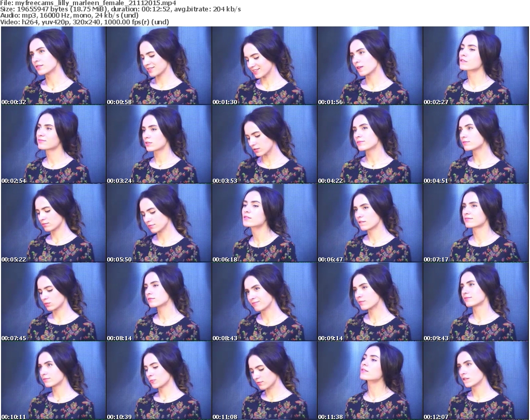This screenshot has height=420, width=530.
Task: Pick the frame at 00:11:38
Action: click(x=370, y=381)
